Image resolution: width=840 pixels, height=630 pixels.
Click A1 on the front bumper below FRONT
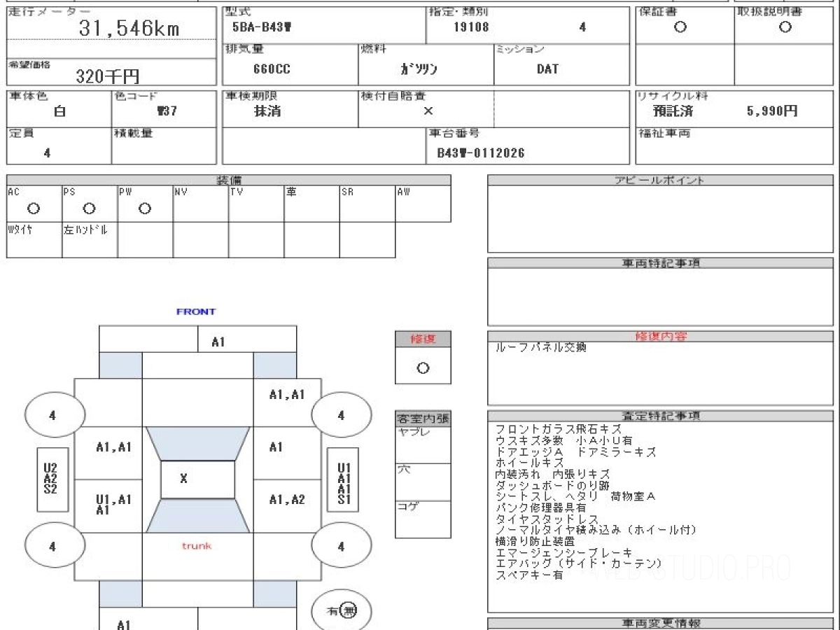(x=218, y=342)
